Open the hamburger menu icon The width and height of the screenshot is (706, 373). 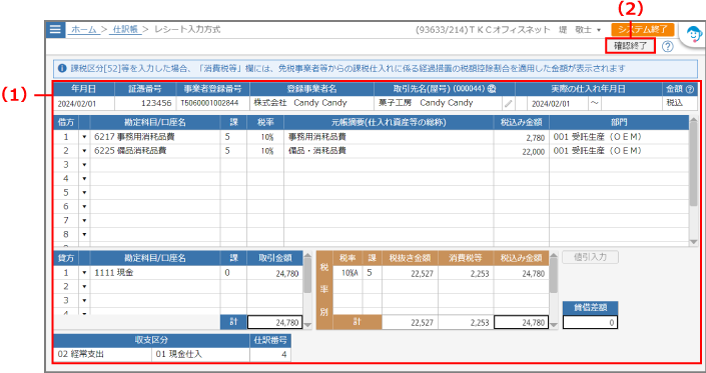point(55,30)
